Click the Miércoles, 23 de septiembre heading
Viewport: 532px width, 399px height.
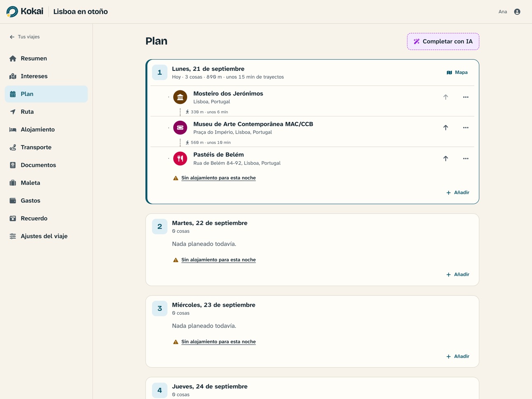click(214, 305)
